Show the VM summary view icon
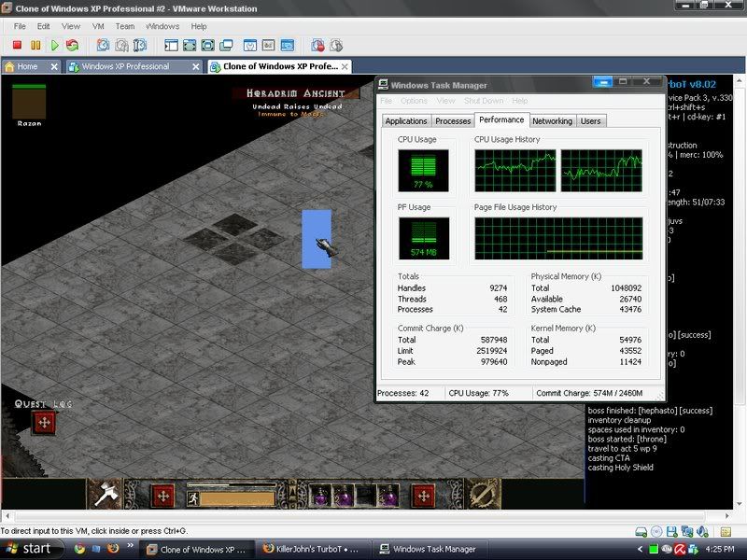 pos(250,45)
